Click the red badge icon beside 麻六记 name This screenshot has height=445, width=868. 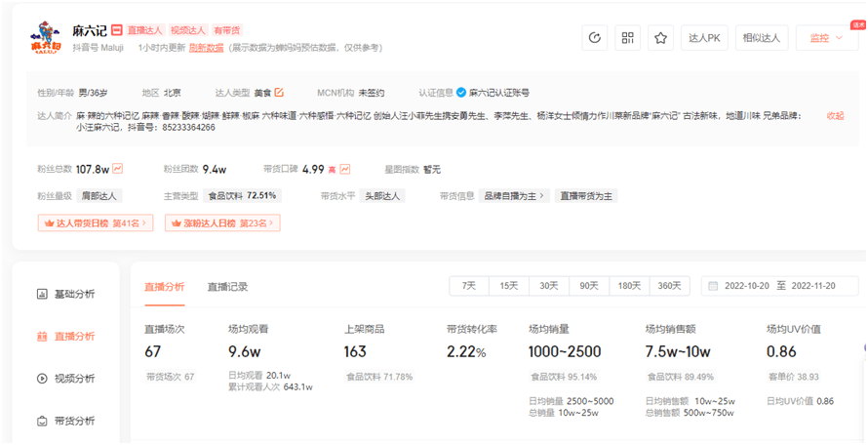pos(116,30)
